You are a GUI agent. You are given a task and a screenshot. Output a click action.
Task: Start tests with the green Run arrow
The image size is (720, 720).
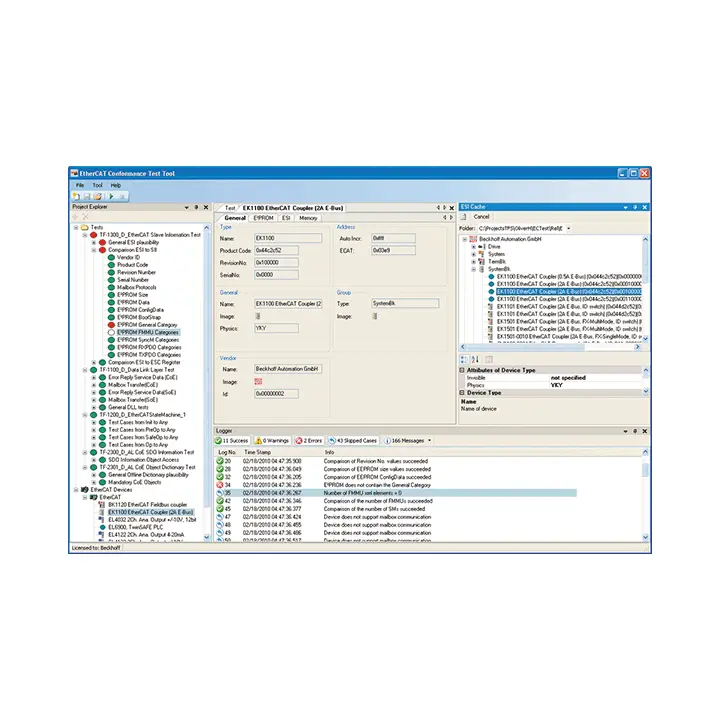(111, 197)
